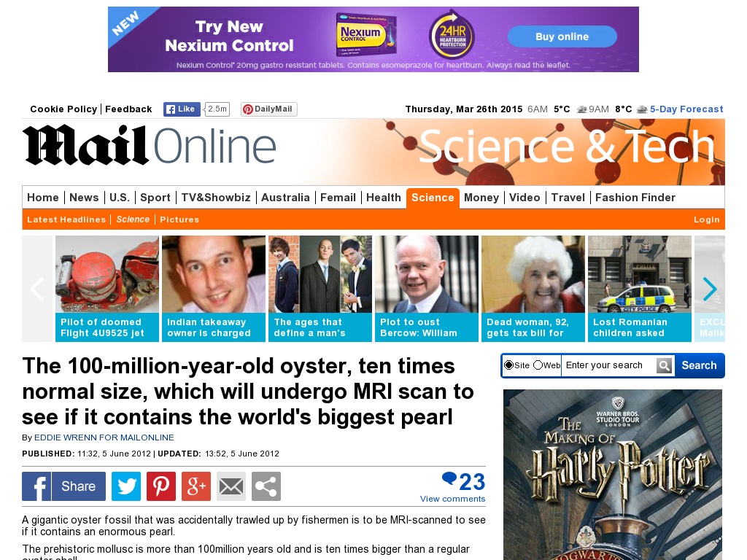
Task: Open the Home section
Action: tap(43, 198)
